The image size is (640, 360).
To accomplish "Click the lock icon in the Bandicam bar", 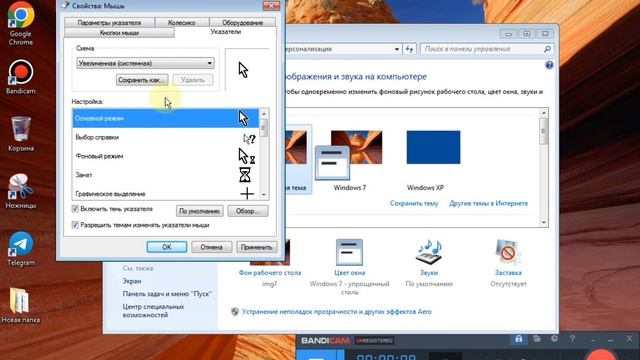I will coord(518,339).
